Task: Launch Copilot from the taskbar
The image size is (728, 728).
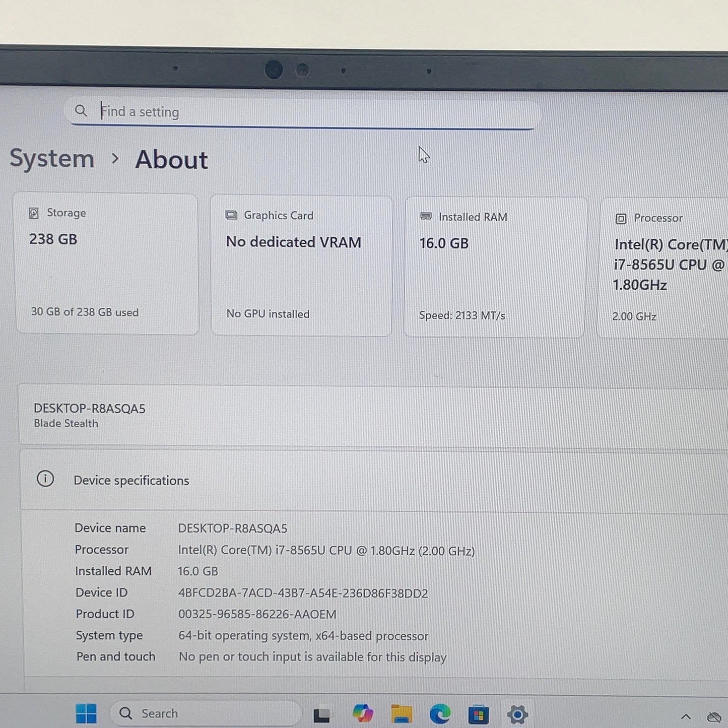Action: pos(363,713)
